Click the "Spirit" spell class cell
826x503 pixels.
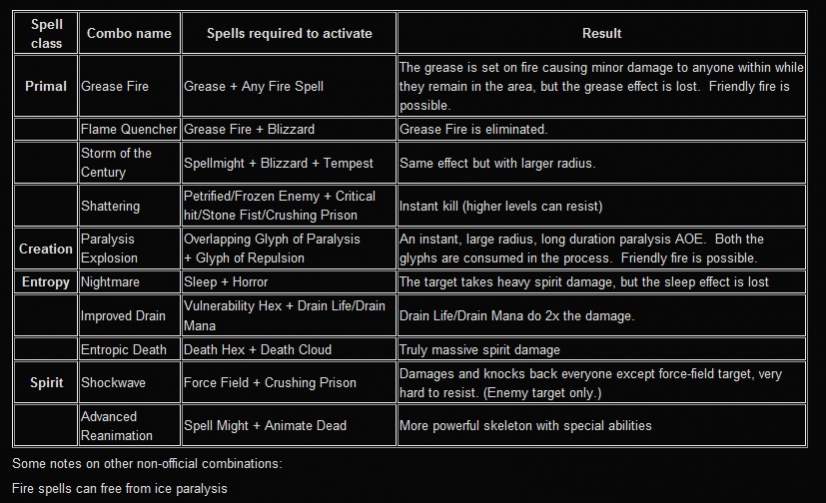point(45,382)
